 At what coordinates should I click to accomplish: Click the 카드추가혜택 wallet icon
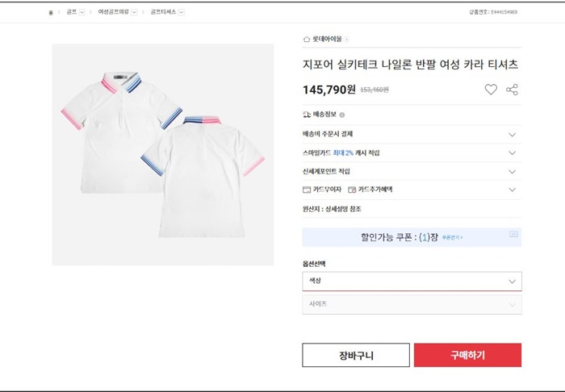[x=352, y=190]
